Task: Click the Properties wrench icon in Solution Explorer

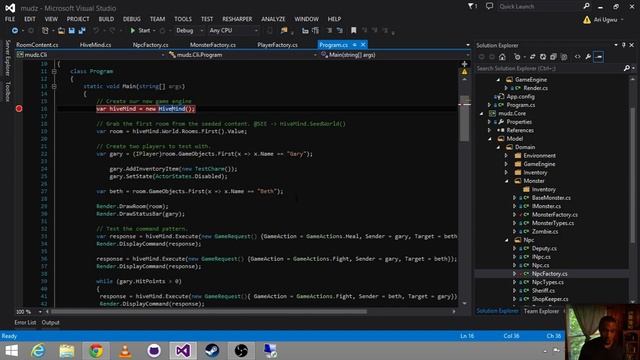Action: 588,57
